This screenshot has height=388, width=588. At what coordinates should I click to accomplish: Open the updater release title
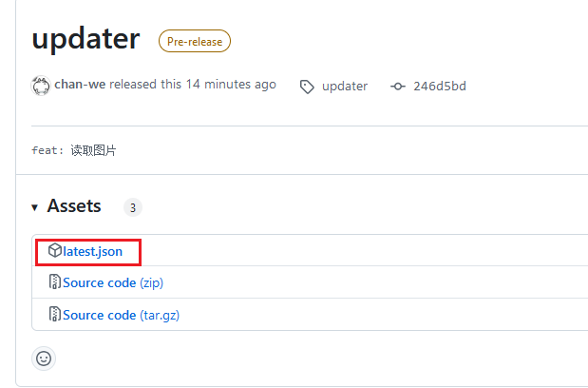click(85, 39)
